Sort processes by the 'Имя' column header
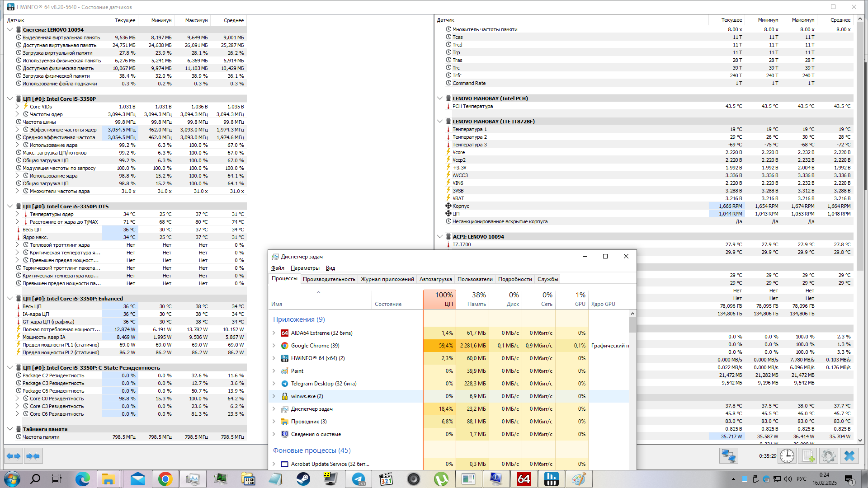Screen dimensions: 868x488 pyautogui.click(x=320, y=299)
